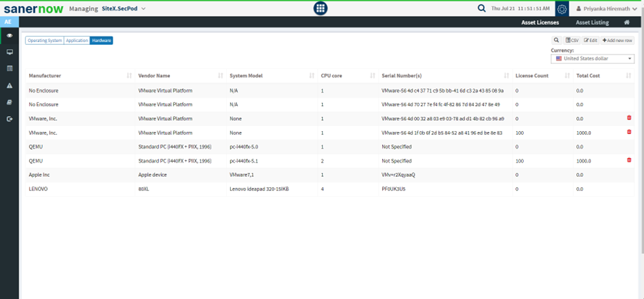The image size is (644, 299).
Task: Switch to the Application tab
Action: (x=77, y=40)
